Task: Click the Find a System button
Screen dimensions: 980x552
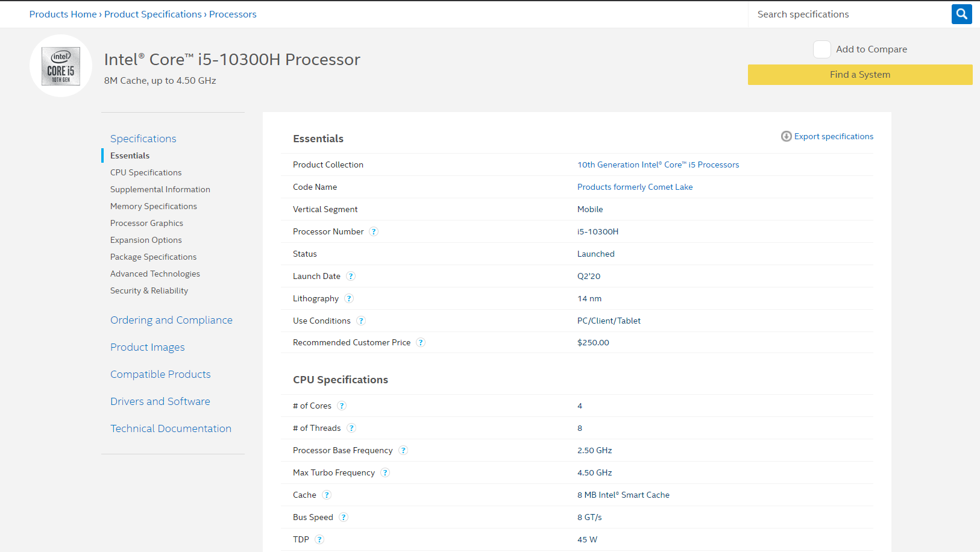Action: coord(860,75)
